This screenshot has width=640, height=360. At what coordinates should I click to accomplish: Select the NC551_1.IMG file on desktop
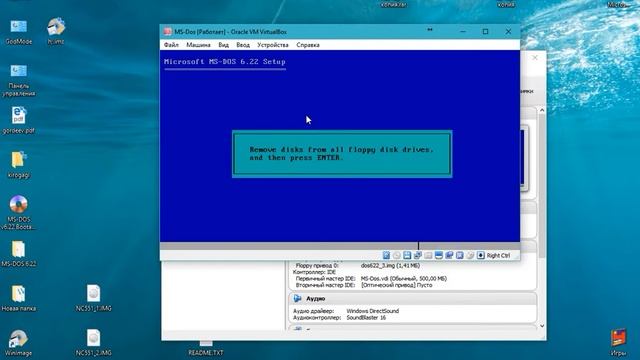pos(93,298)
